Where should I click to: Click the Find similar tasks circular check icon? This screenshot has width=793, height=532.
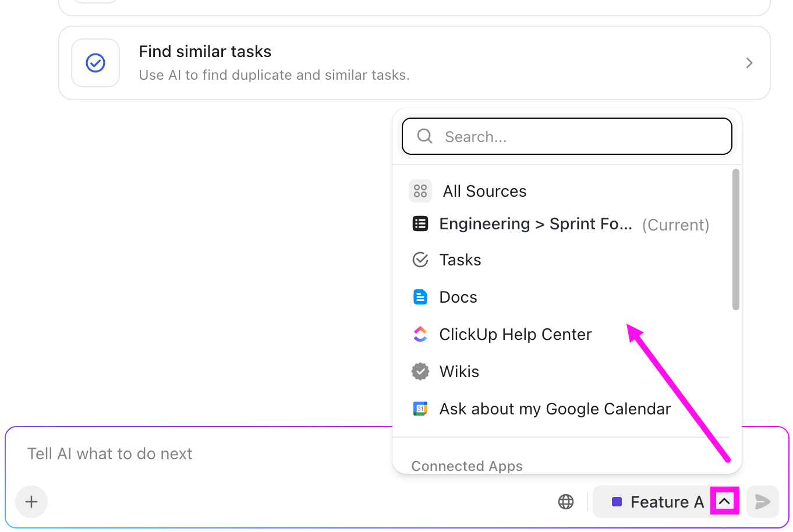tap(95, 62)
